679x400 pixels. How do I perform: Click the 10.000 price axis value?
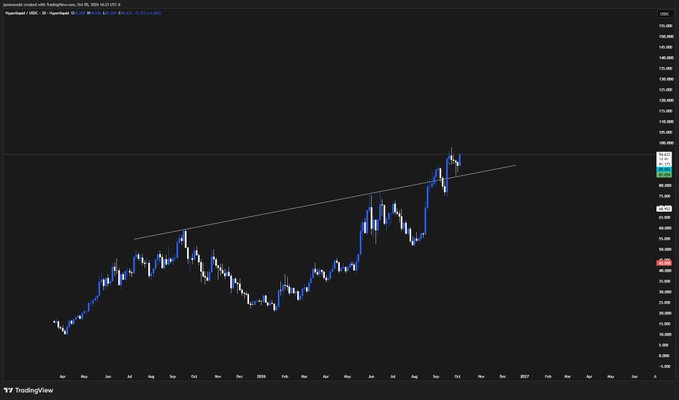(x=665, y=334)
